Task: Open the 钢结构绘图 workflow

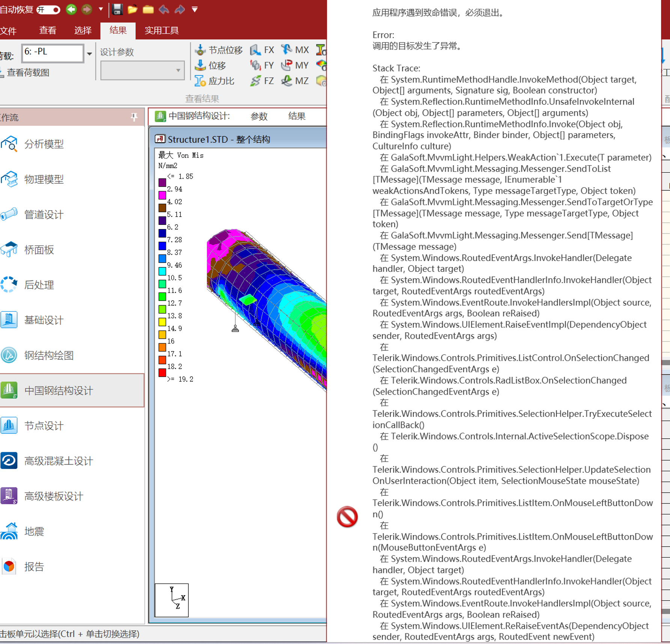Action: pyautogui.click(x=72, y=355)
